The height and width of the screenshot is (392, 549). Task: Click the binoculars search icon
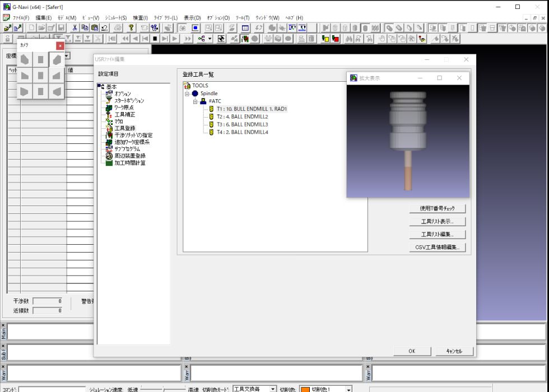coord(349,39)
